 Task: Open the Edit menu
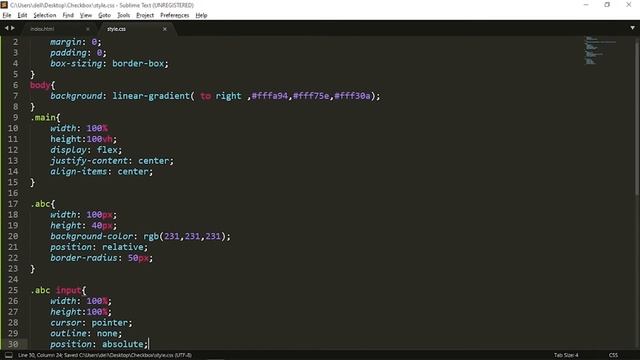(22, 15)
